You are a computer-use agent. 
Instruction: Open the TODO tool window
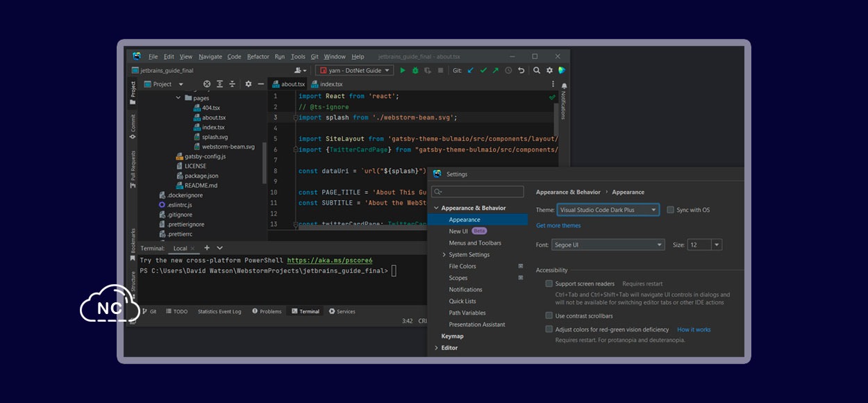pos(176,311)
